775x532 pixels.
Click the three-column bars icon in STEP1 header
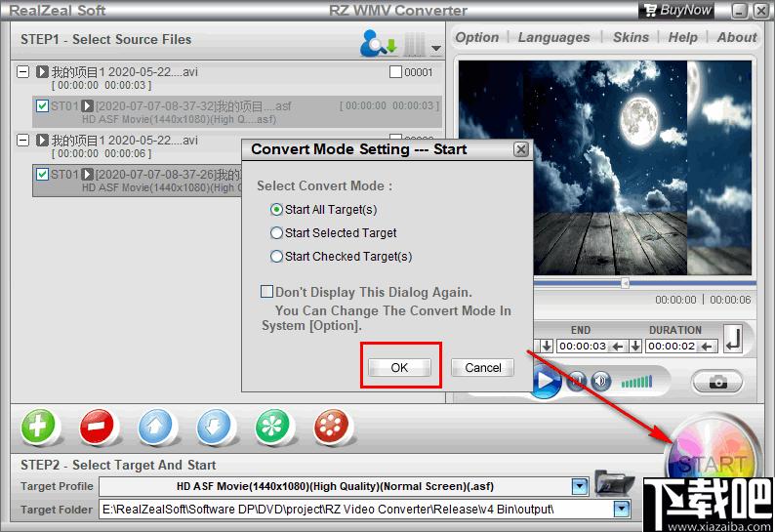(x=414, y=44)
